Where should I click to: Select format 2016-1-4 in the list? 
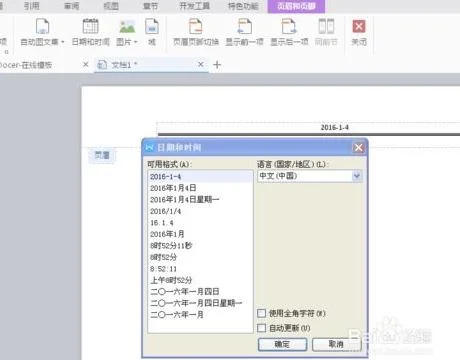click(x=200, y=177)
